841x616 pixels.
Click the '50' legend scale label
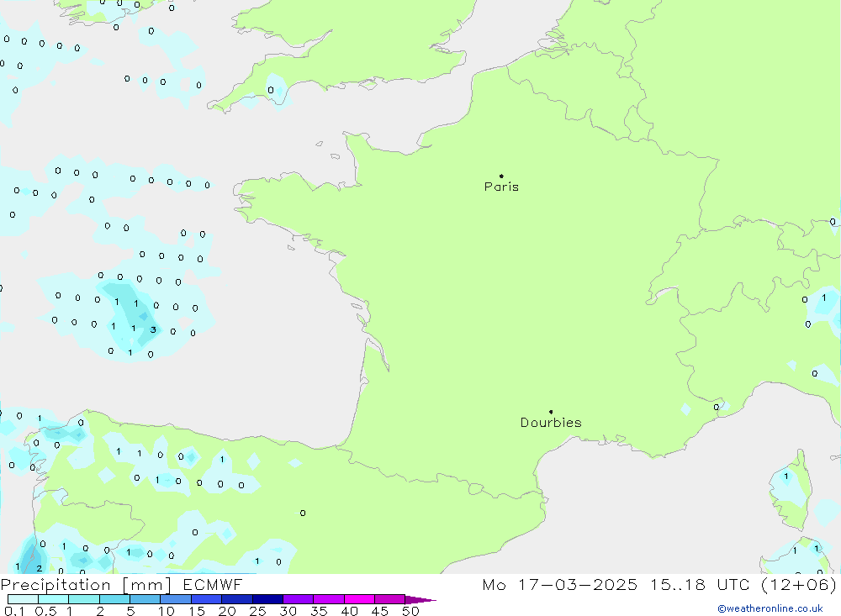click(x=410, y=611)
